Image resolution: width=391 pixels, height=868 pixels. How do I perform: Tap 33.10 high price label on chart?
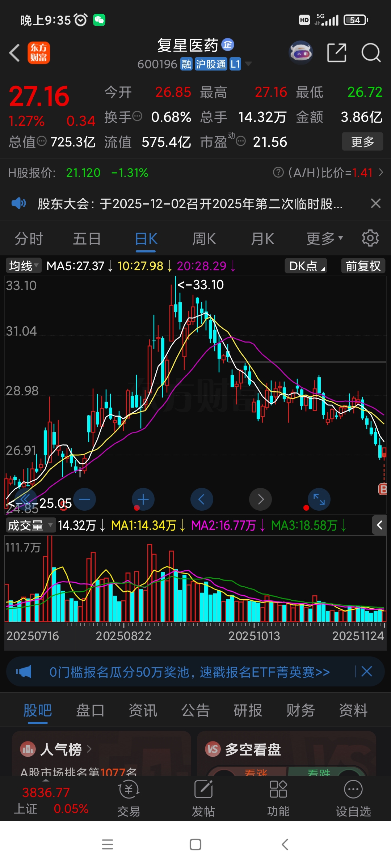pos(201,285)
